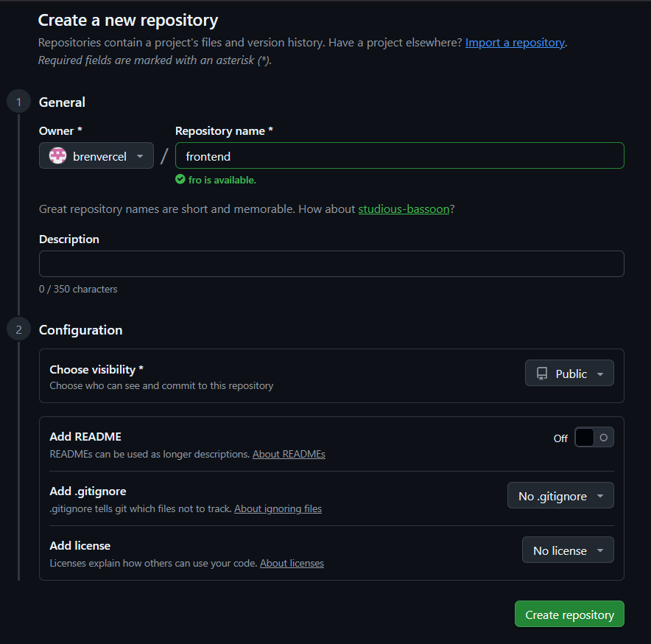Expand the No license dropdown
Viewport: 651px width, 644px height.
coord(568,550)
